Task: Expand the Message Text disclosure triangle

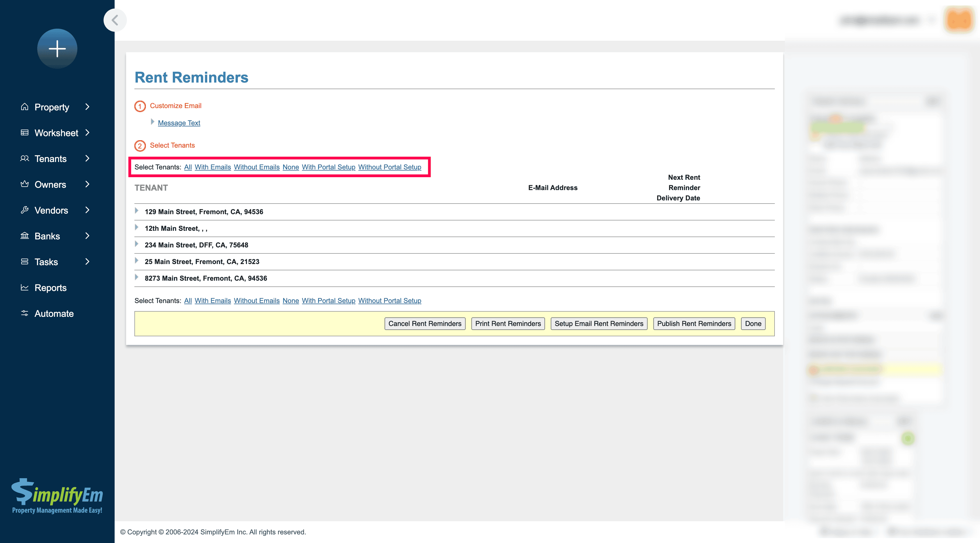Action: [152, 122]
